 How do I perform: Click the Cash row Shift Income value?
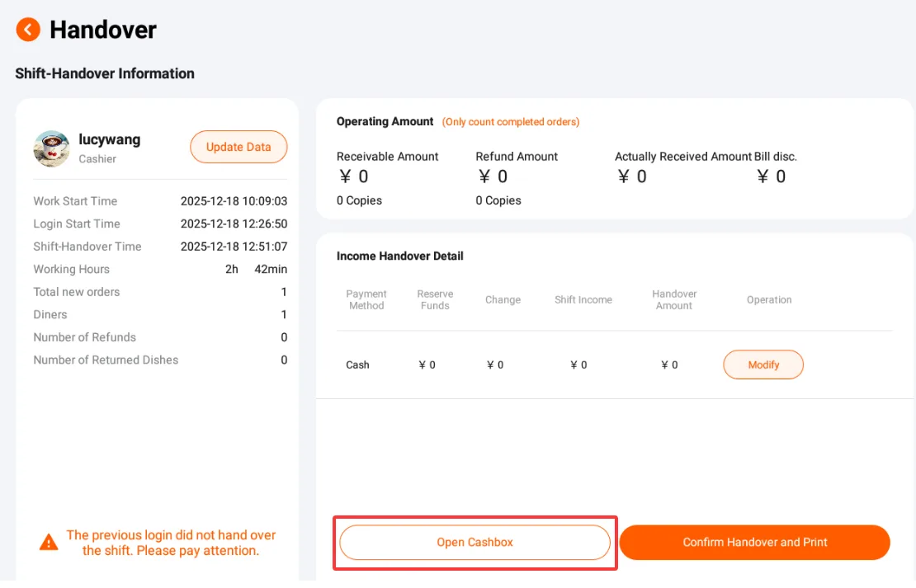579,365
